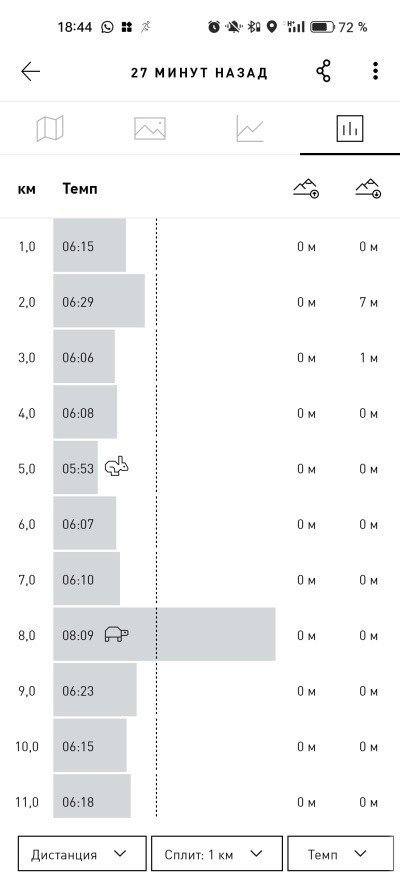Open the photos tab
The height and width of the screenshot is (889, 400).
click(x=150, y=128)
